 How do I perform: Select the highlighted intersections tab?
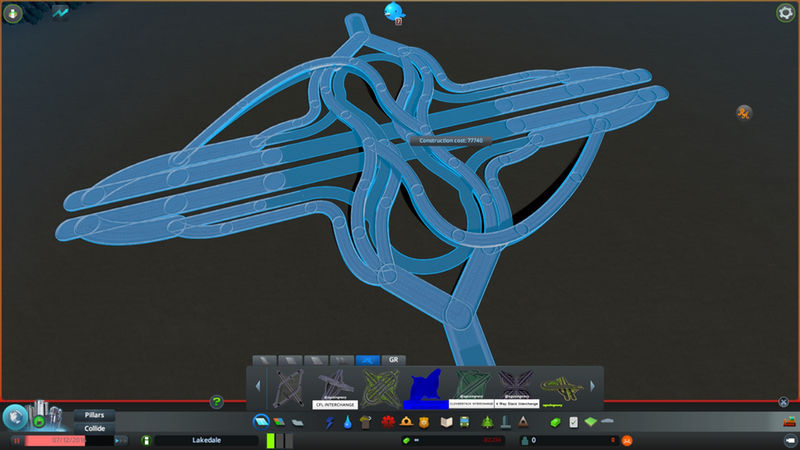click(365, 358)
